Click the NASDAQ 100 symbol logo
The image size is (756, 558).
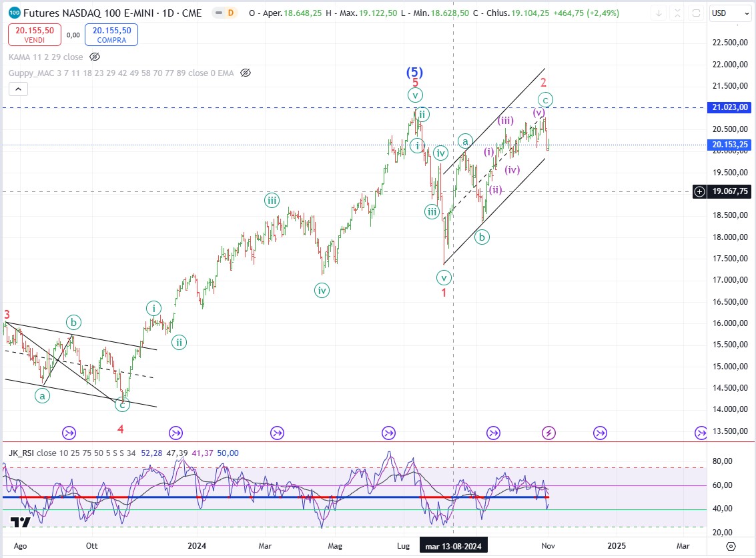(15, 13)
